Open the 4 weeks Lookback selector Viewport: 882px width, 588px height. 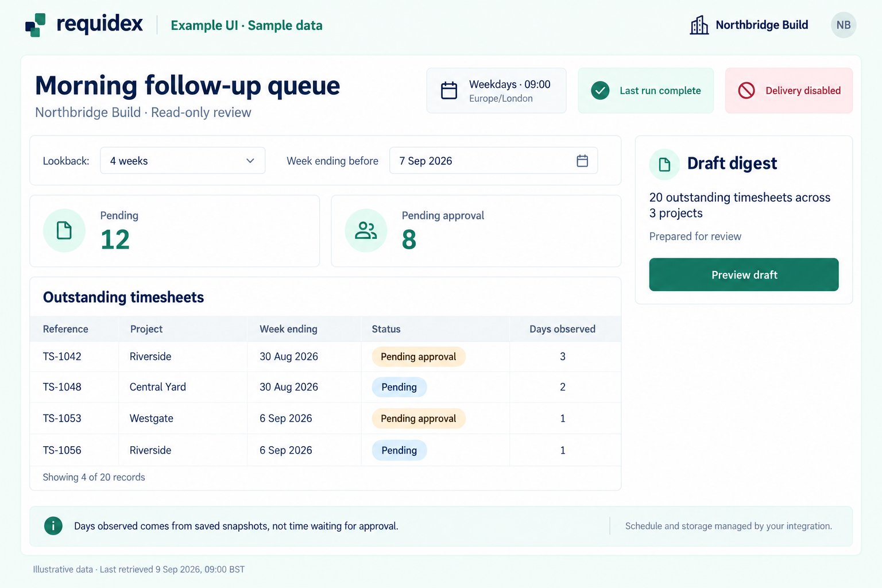[183, 161]
